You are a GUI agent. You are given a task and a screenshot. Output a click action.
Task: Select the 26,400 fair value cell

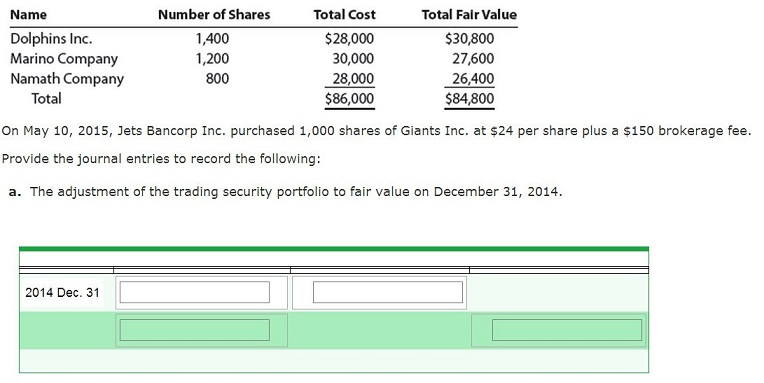[473, 78]
